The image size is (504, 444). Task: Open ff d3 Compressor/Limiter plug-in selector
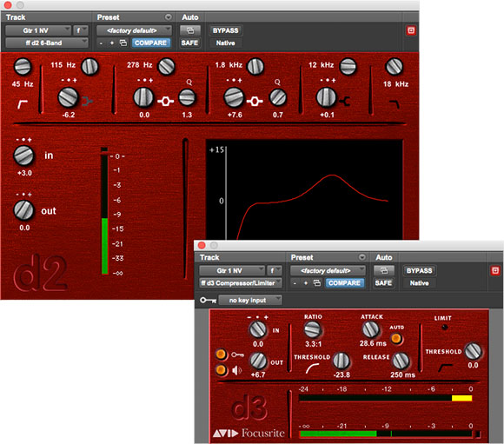241,283
